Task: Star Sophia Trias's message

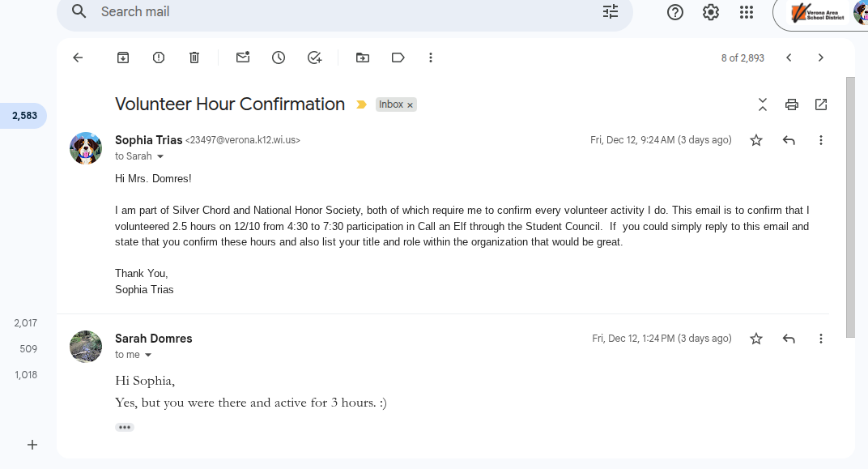Action: tap(756, 140)
